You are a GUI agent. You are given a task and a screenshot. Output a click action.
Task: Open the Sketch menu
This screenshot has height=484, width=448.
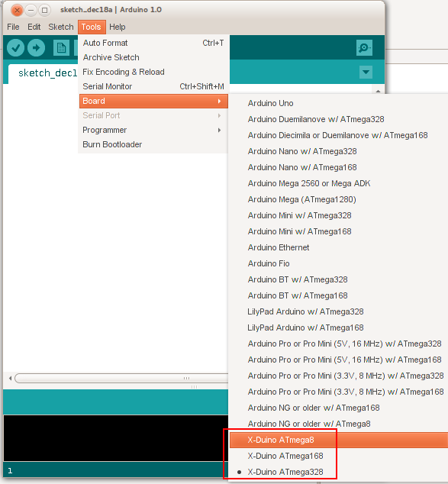(x=61, y=27)
